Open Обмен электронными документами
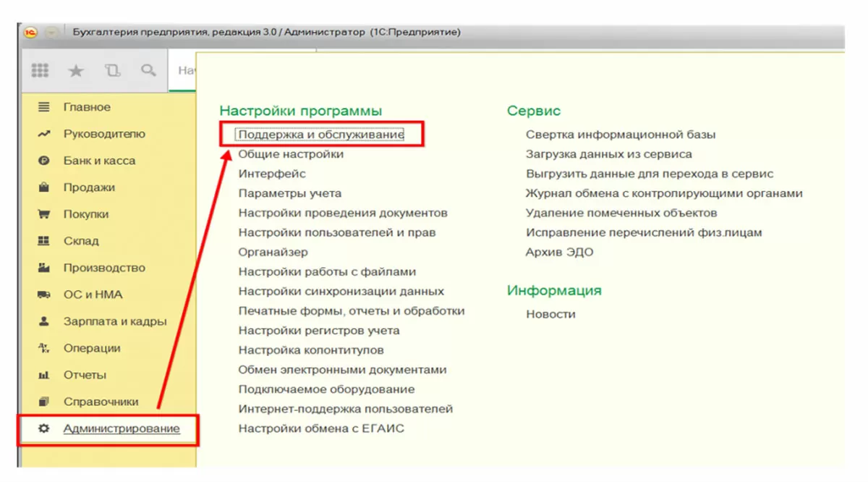This screenshot has height=482, width=868. point(343,369)
